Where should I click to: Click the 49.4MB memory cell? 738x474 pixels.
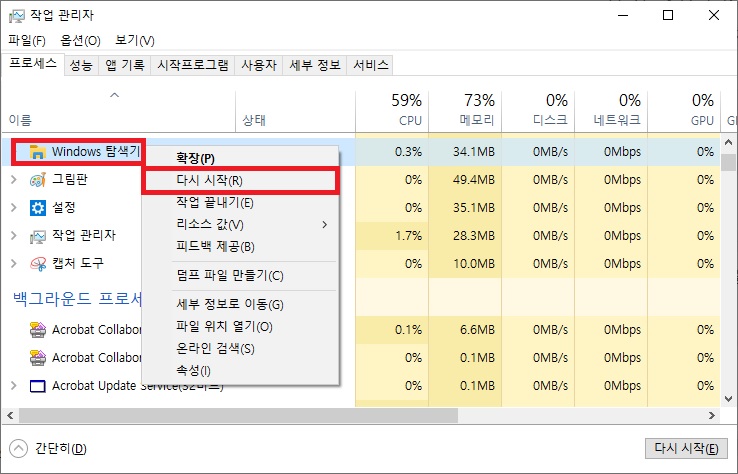(x=465, y=180)
